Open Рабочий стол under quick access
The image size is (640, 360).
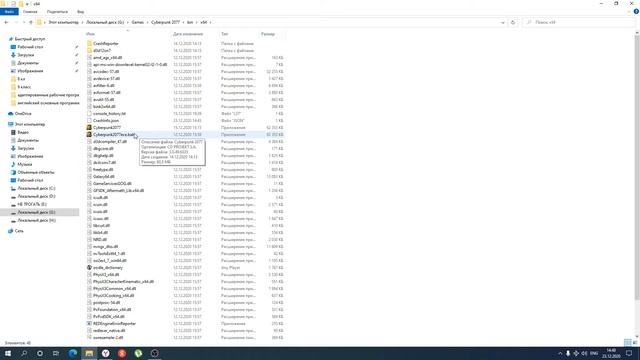pyautogui.click(x=30, y=47)
